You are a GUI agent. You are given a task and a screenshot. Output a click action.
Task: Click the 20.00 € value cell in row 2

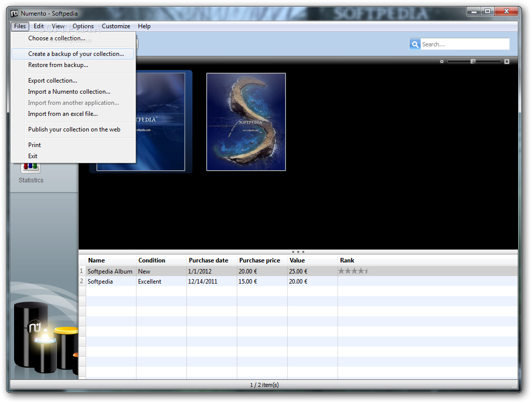coord(312,282)
